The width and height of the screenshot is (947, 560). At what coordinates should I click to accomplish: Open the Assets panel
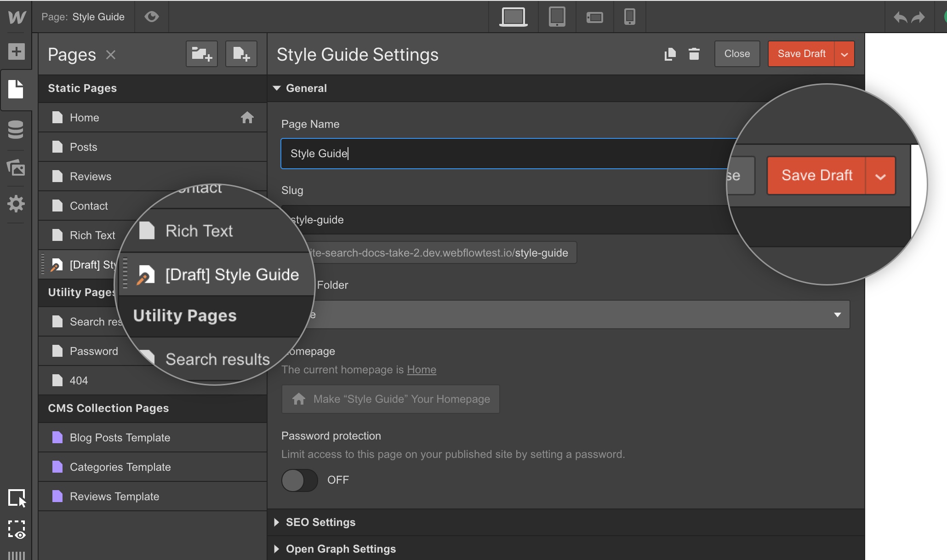16,167
